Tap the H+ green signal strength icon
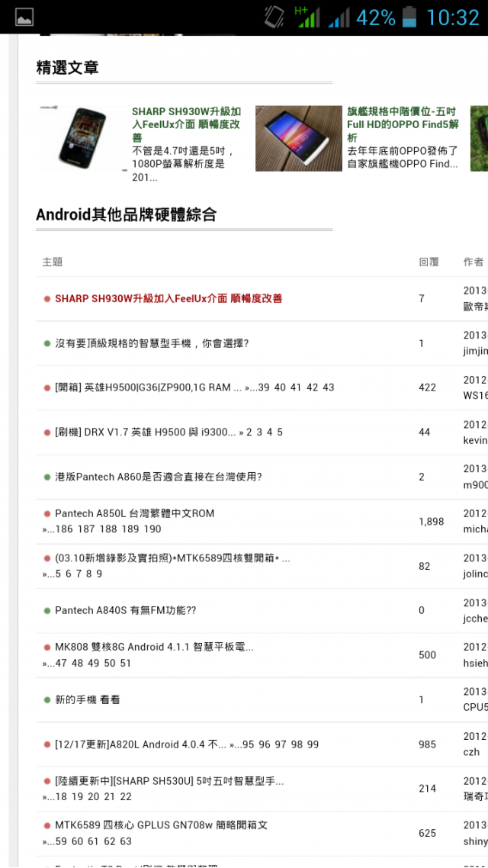488x868 pixels. (x=307, y=17)
